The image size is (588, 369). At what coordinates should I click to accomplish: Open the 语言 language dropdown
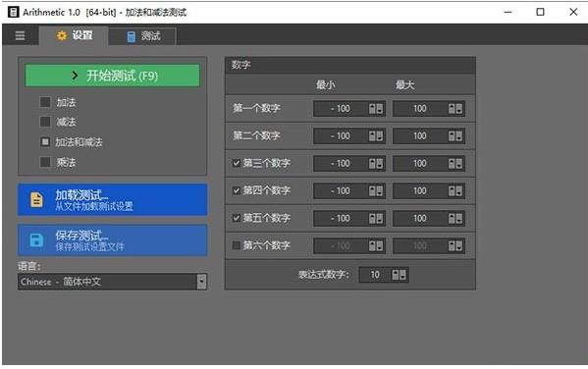112,282
